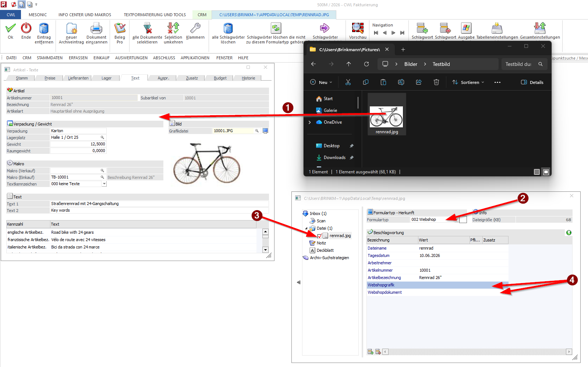
Task: Open the Vorschau preview
Action: 358,28
